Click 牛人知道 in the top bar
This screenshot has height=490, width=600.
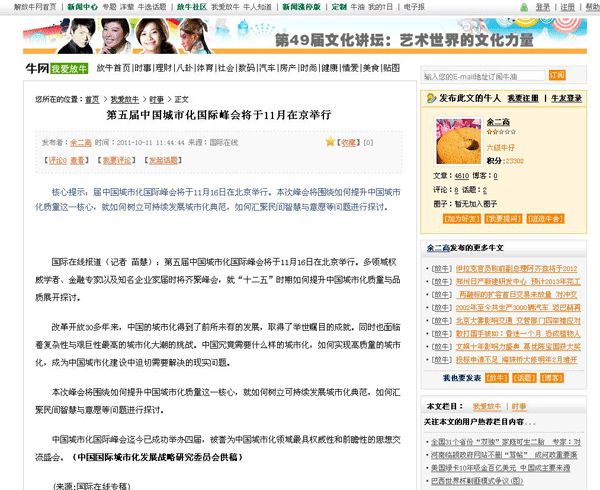point(258,7)
